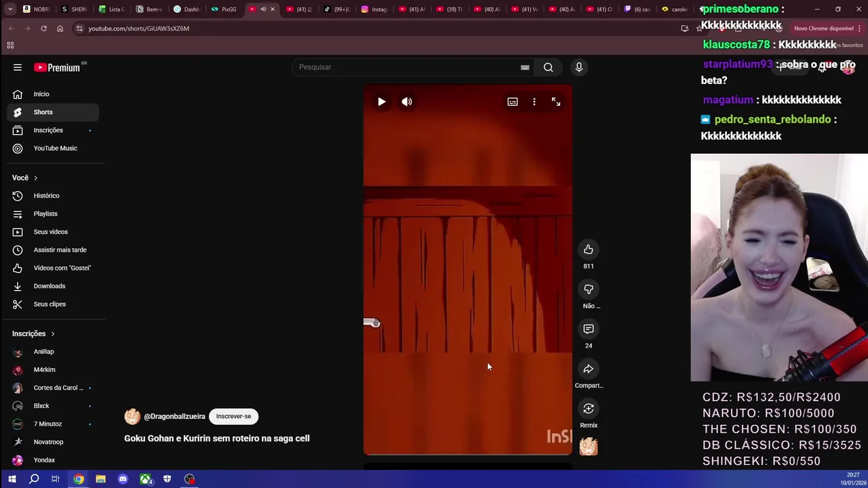The image size is (868, 488).
Task: Reload the page in Chrome
Action: [43, 28]
